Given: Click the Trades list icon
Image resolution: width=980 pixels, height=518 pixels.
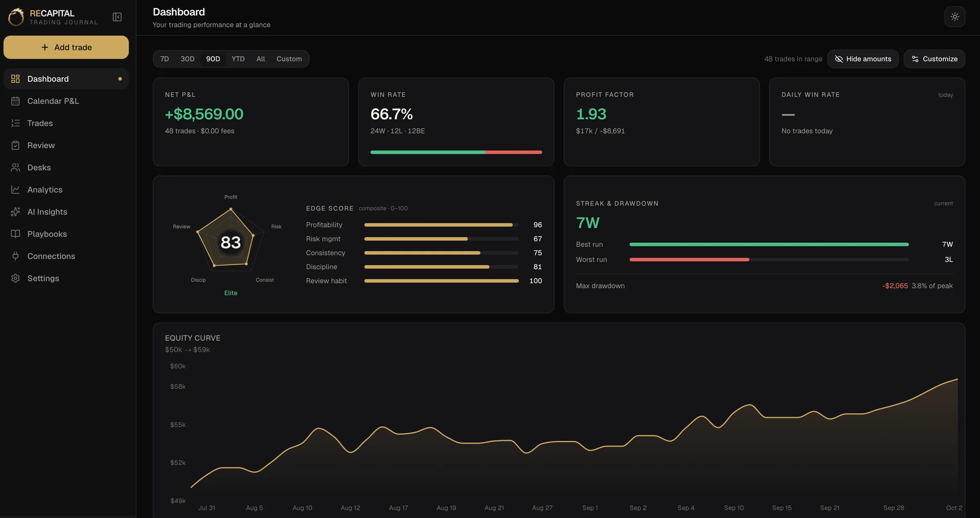Looking at the screenshot, I should pyautogui.click(x=16, y=123).
